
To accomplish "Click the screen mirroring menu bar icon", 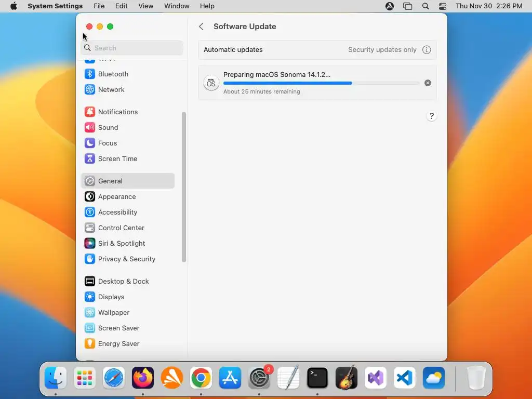I will [407, 6].
